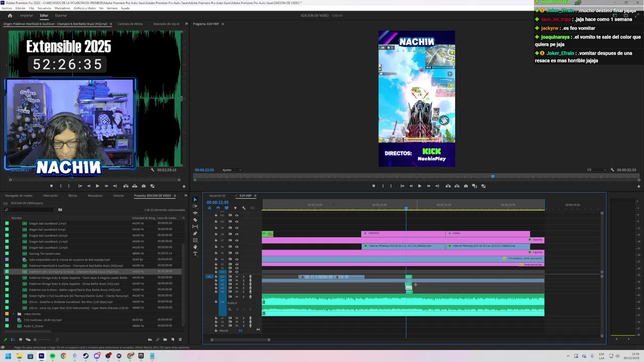Toggle lock on track V7

tap(216, 240)
